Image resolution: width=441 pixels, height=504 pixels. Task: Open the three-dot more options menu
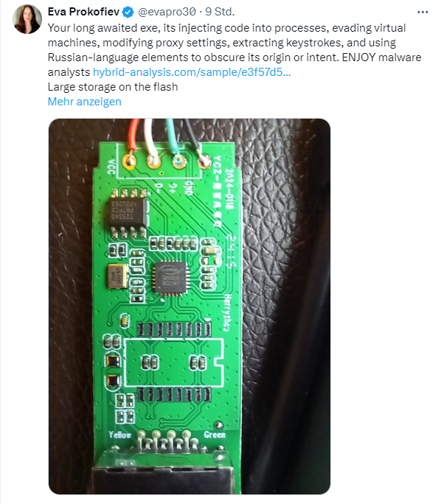tap(423, 12)
